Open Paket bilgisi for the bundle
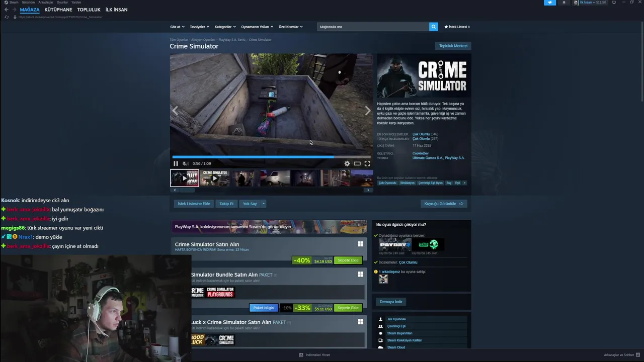Screen dimensions: 644x362 tap(264, 308)
